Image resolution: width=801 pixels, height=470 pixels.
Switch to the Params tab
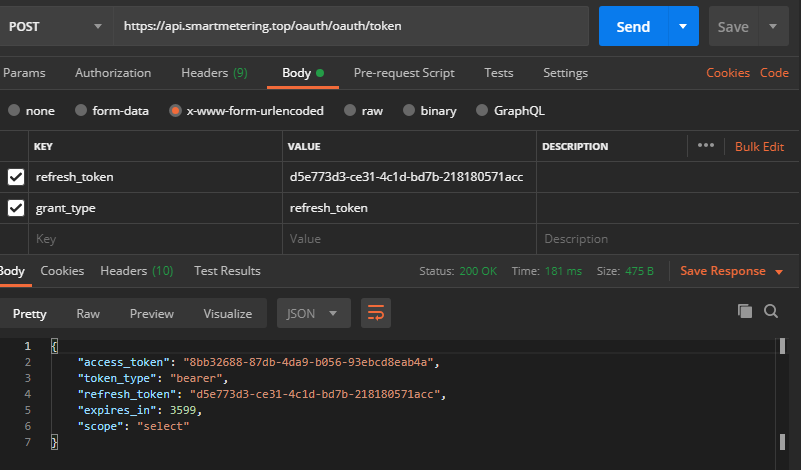pos(24,73)
